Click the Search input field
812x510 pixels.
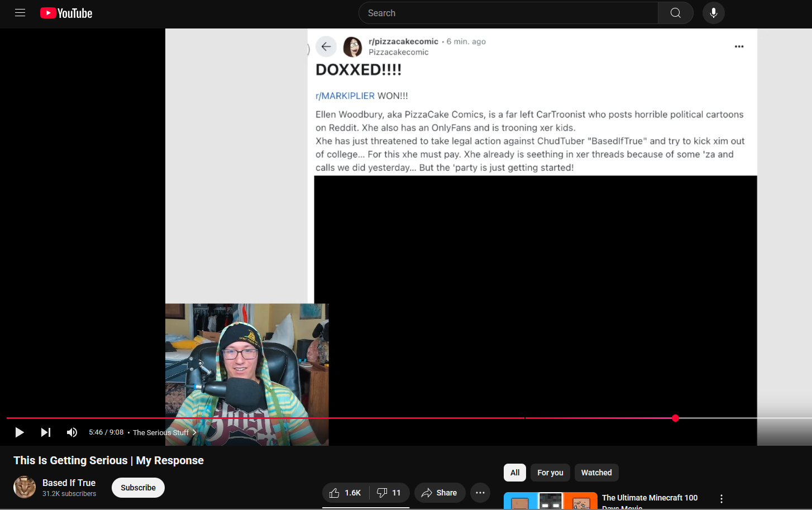pyautogui.click(x=508, y=13)
